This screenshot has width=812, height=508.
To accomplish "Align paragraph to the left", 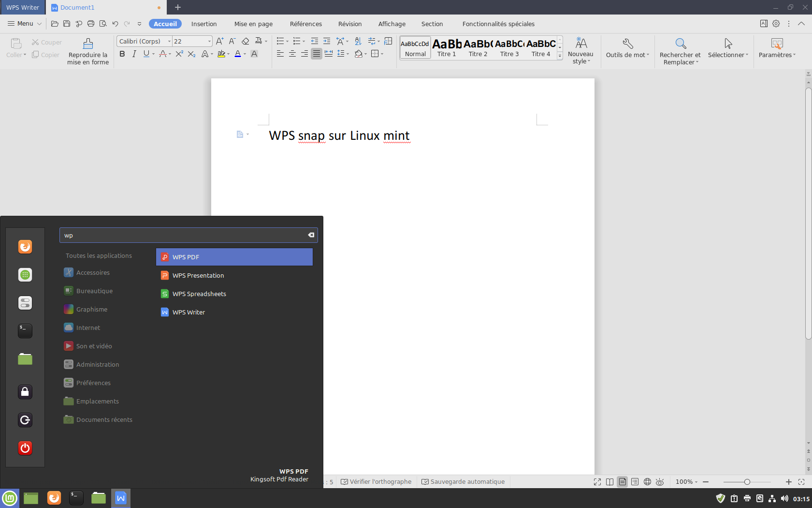I will [280, 54].
